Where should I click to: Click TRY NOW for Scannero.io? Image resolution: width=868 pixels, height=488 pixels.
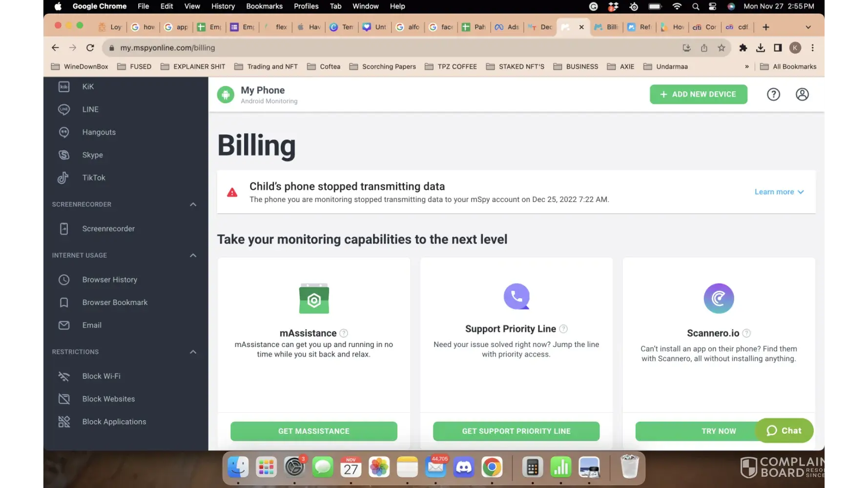coord(718,431)
